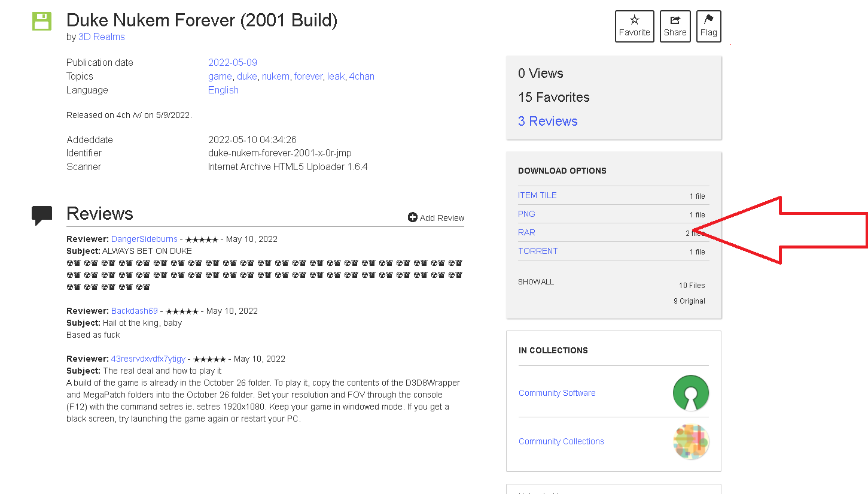
Task: Click the Add Review plus icon
Action: (413, 217)
